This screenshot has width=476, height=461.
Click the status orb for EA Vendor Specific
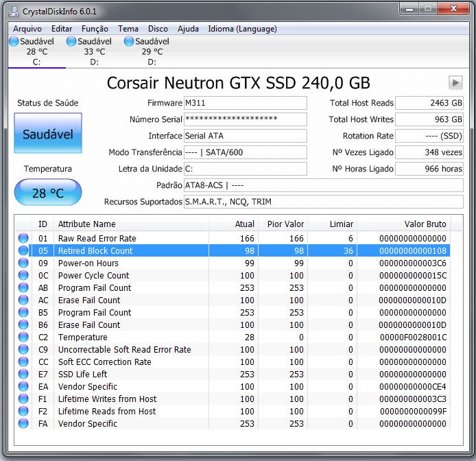pyautogui.click(x=23, y=386)
